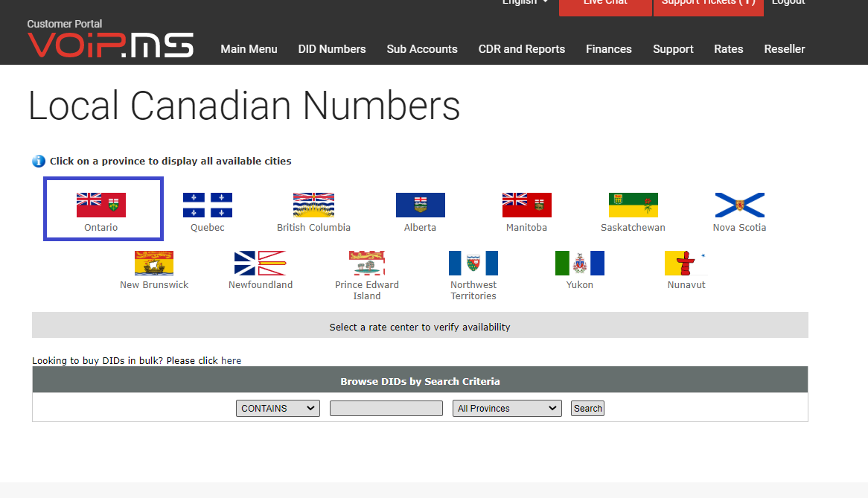Click the Prince Edward Island label

pos(367,290)
